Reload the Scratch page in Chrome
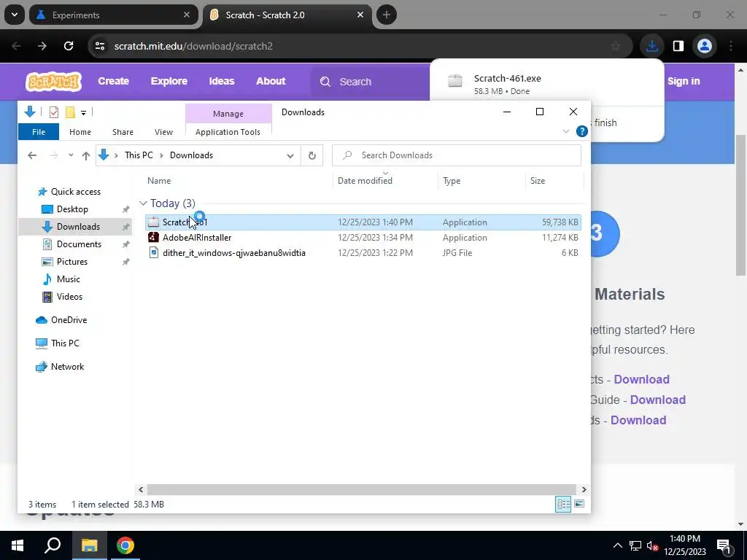 click(x=69, y=46)
